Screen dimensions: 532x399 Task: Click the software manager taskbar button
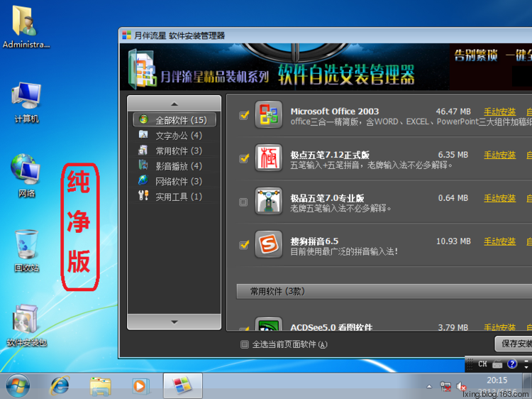183,386
